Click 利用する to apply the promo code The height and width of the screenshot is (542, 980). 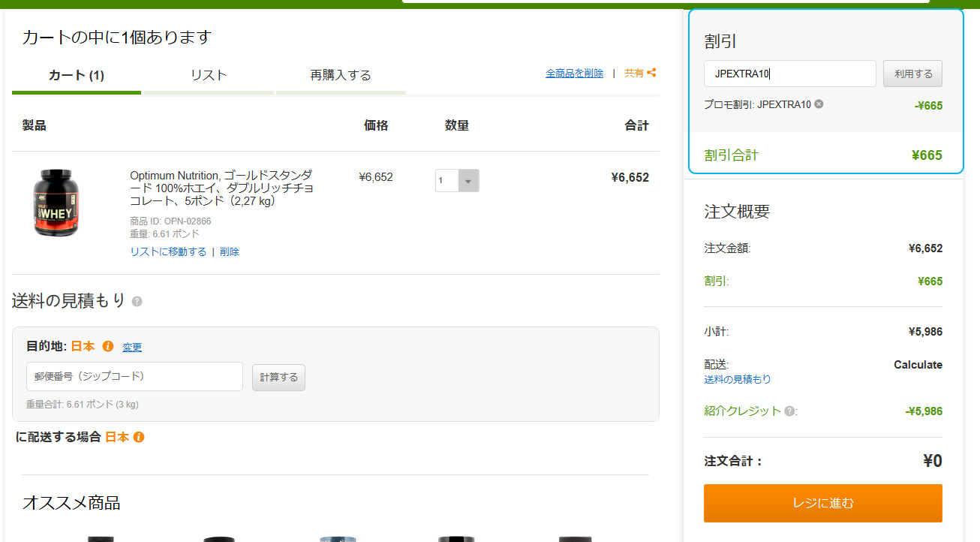(912, 74)
